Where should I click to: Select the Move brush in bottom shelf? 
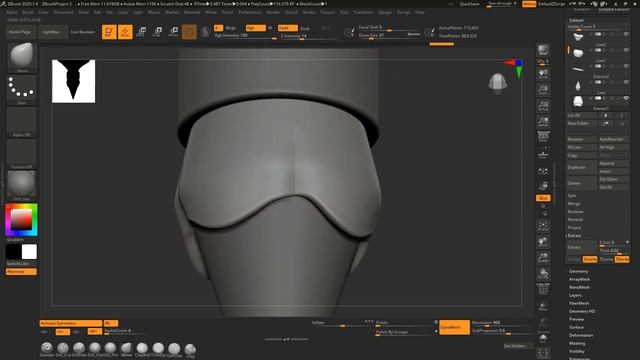pyautogui.click(x=127, y=349)
